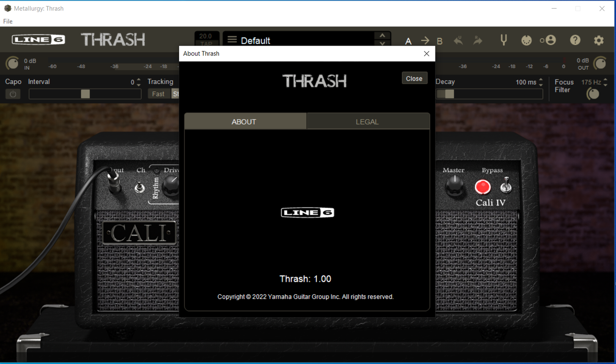Click the Yamaha Guitar Group copyright text

click(x=306, y=297)
